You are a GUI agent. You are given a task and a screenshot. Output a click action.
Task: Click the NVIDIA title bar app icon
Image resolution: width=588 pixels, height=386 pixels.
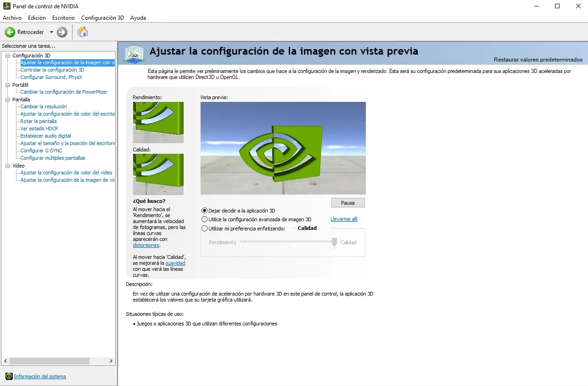click(7, 6)
